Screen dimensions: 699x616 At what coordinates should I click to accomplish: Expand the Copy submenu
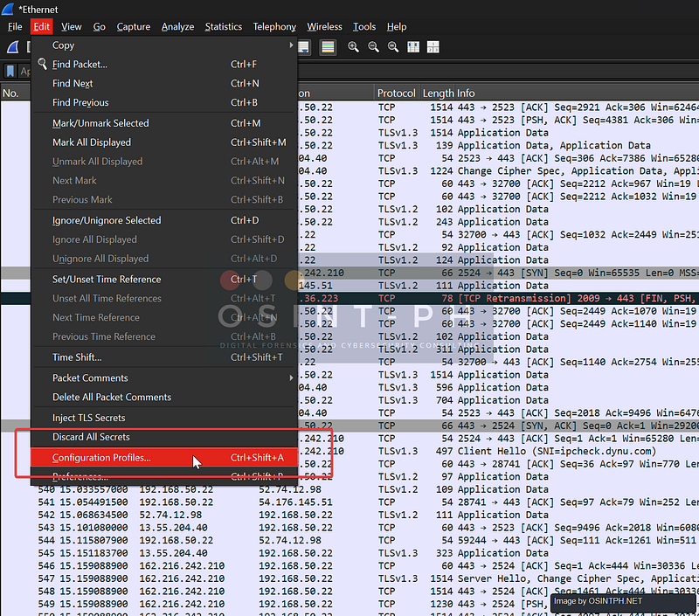pos(164,45)
